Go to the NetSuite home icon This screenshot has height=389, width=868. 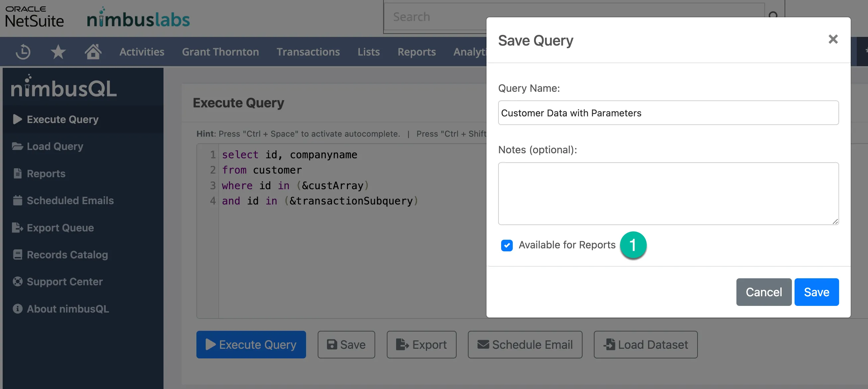pos(93,51)
